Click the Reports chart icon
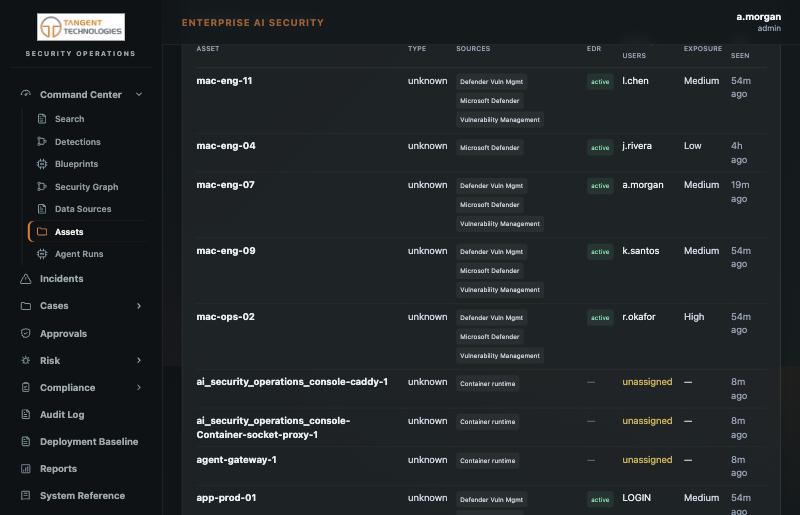This screenshot has height=515, width=800. [26, 469]
